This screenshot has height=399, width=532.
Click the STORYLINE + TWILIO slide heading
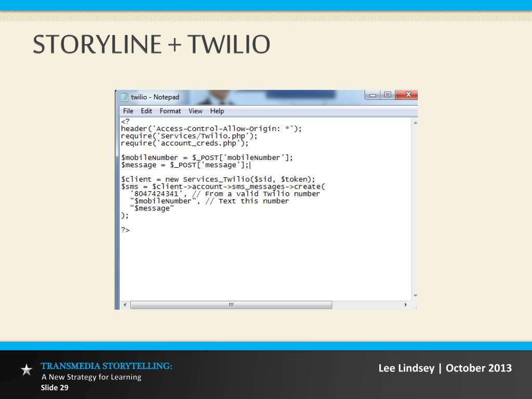(x=151, y=44)
